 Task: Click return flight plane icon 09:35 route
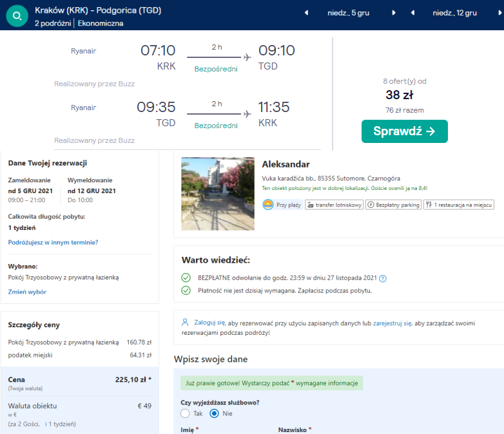coord(247,114)
